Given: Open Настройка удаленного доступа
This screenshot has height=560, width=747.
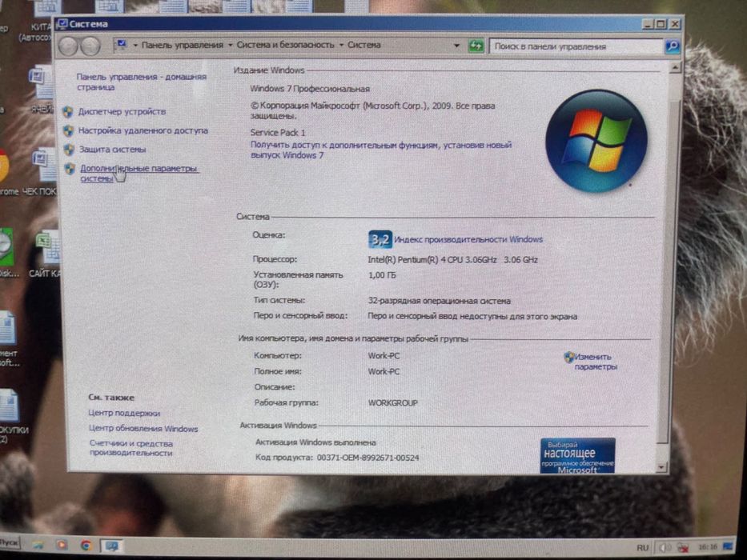Looking at the screenshot, I should point(143,130).
